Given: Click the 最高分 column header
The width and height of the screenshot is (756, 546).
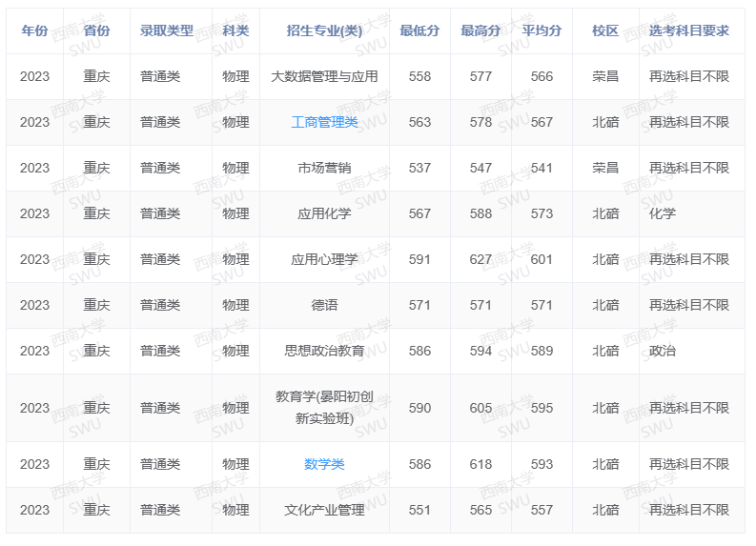Looking at the screenshot, I should tap(480, 30).
